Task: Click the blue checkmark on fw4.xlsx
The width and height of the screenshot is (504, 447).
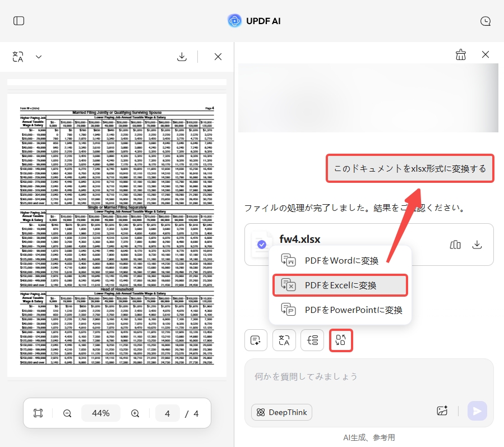Action: click(261, 245)
